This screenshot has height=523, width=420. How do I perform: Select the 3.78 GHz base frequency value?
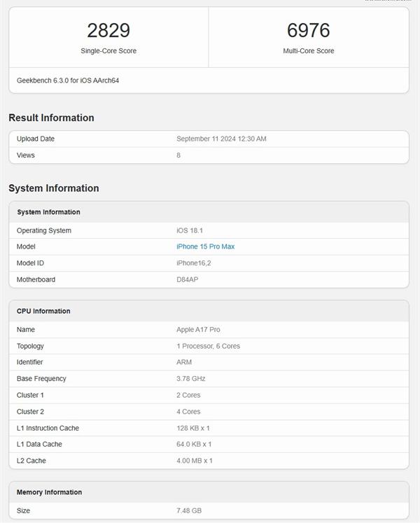click(x=190, y=378)
